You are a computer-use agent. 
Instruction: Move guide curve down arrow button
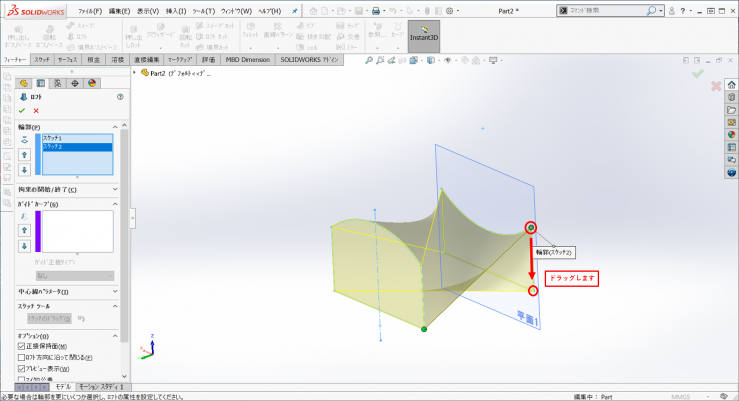(x=25, y=245)
